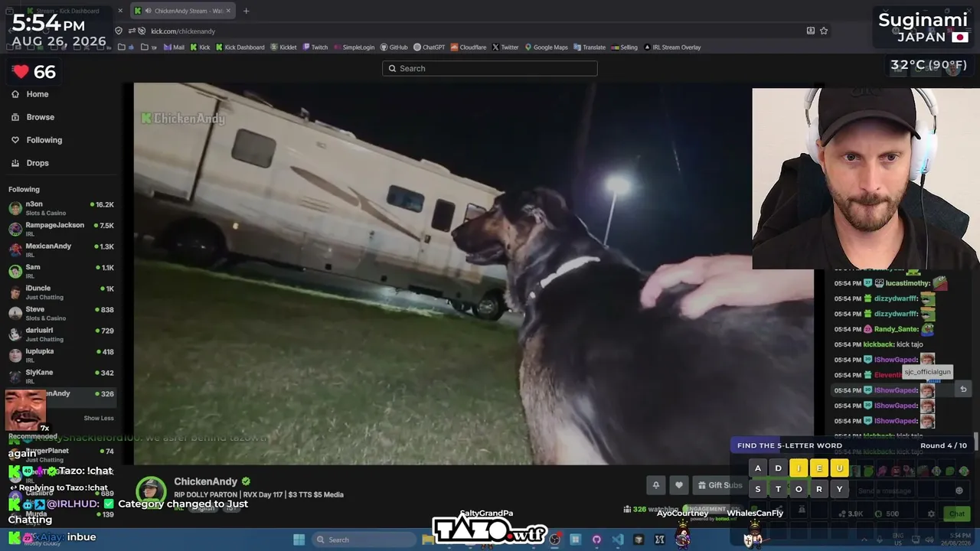Image resolution: width=980 pixels, height=551 pixels.
Task: Open the SimpleLogin bookmark
Action: pyautogui.click(x=354, y=47)
